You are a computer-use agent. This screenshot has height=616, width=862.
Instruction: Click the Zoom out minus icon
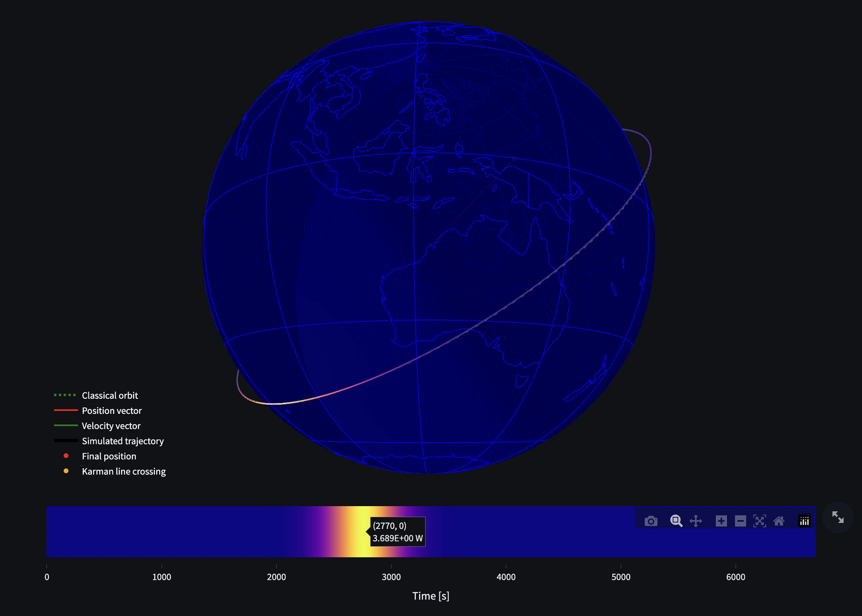pyautogui.click(x=740, y=521)
